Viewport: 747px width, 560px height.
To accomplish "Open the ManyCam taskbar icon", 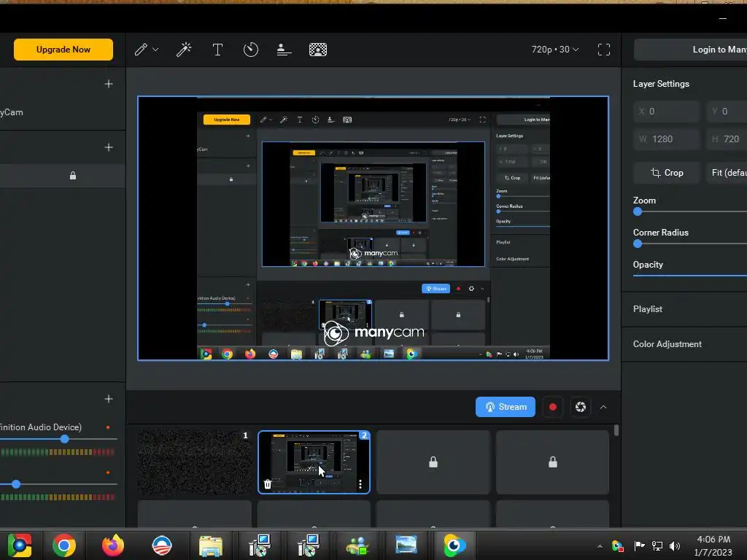I will [454, 545].
